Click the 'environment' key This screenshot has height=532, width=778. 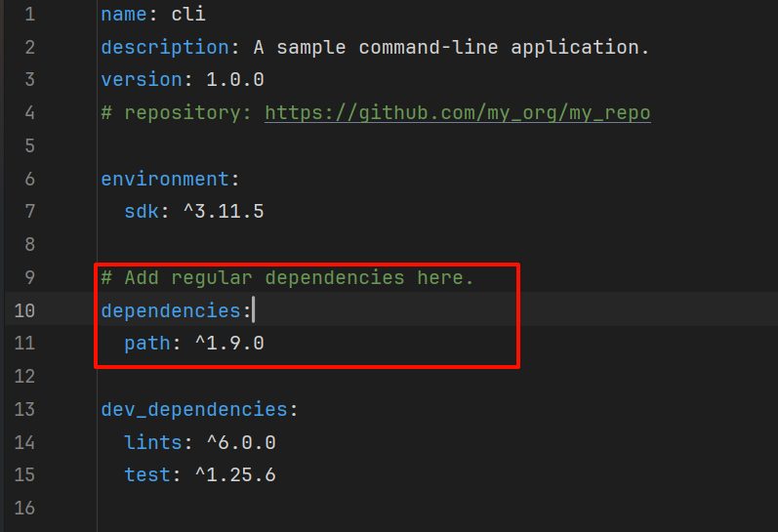165,179
